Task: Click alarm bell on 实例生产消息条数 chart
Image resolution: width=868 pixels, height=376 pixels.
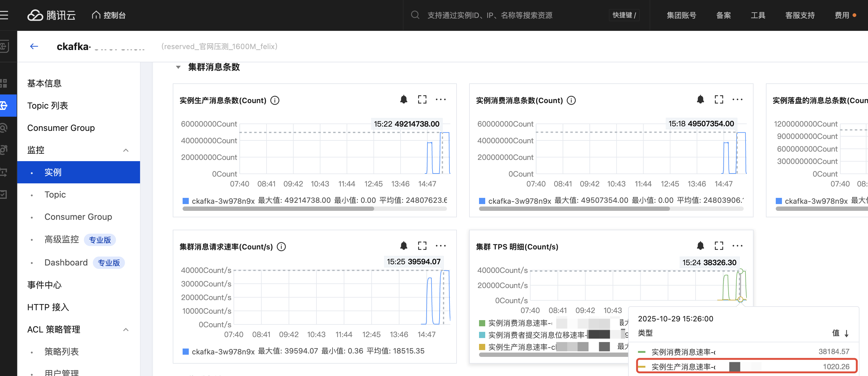Action: pos(403,99)
